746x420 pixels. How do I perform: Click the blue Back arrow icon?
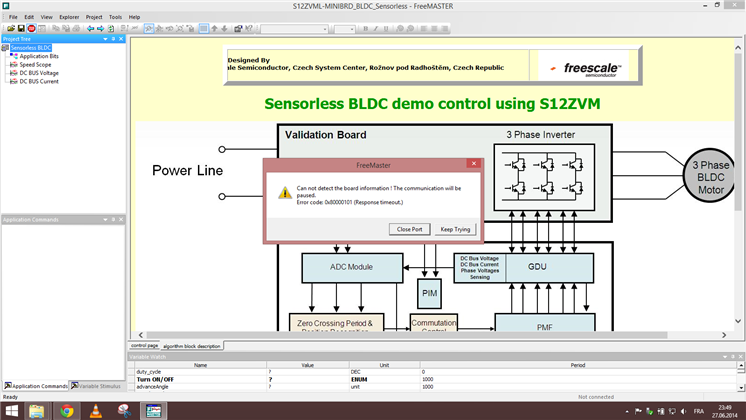pos(90,29)
